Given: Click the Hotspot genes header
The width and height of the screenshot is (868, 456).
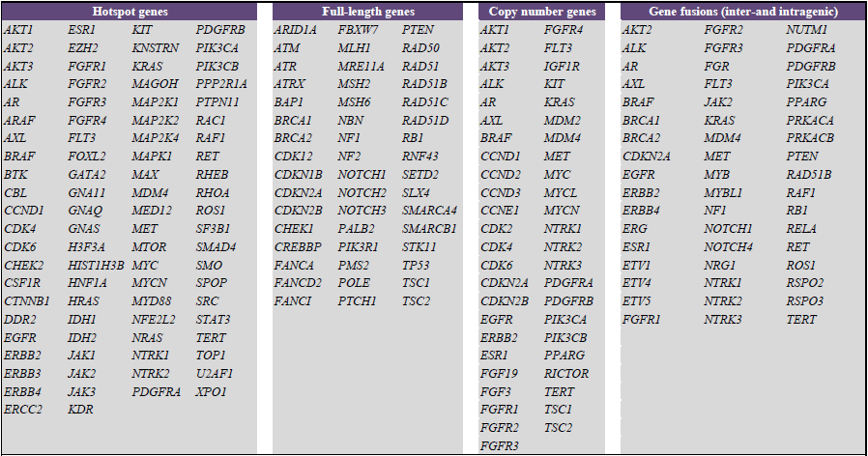Looking at the screenshot, I should (x=130, y=11).
